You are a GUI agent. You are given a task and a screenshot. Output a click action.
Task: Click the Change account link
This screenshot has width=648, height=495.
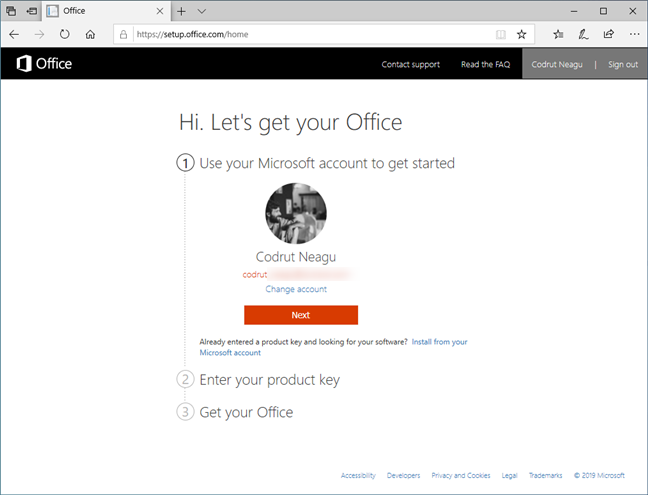[296, 289]
